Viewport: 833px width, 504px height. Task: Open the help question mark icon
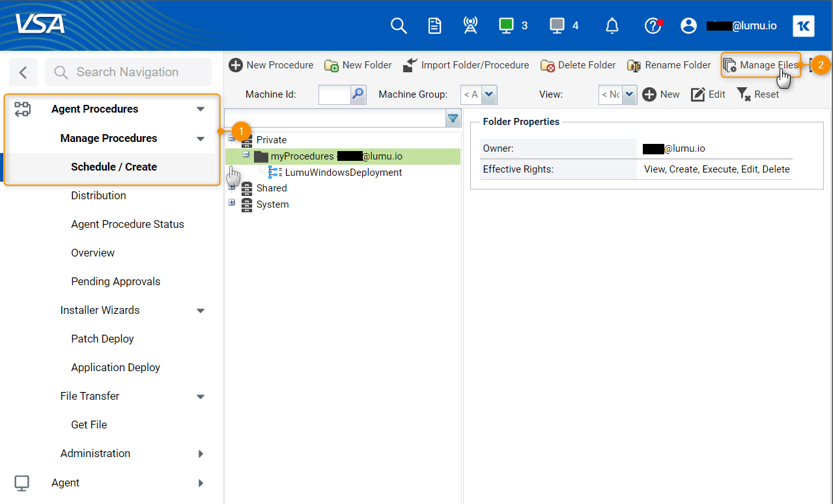652,25
